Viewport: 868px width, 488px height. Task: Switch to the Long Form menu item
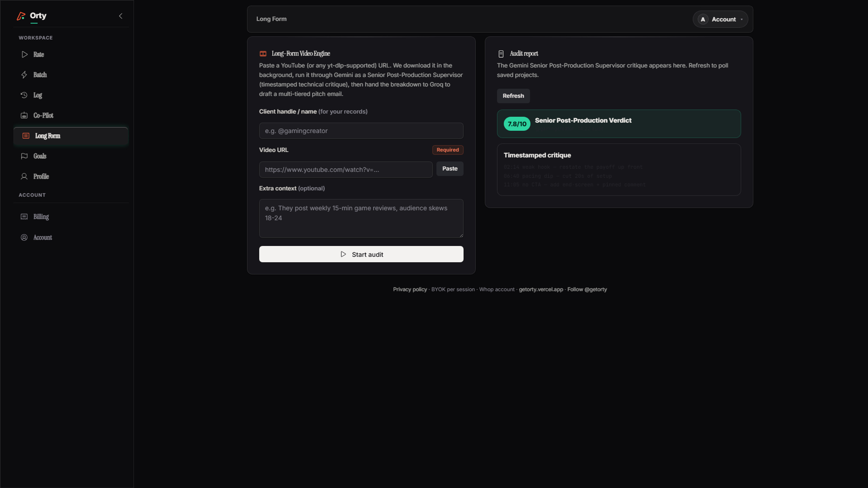point(71,136)
